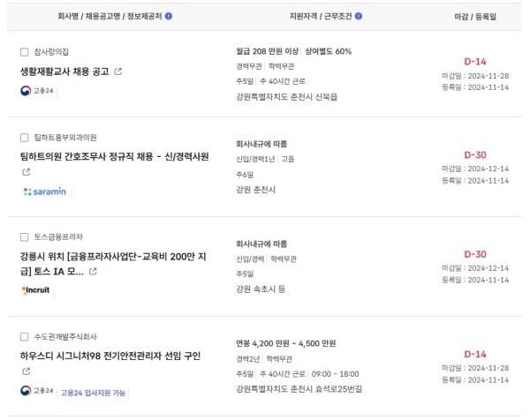Click 마감 / 등록일 column header
Viewport: 530px width, 420px height.
tap(475, 17)
